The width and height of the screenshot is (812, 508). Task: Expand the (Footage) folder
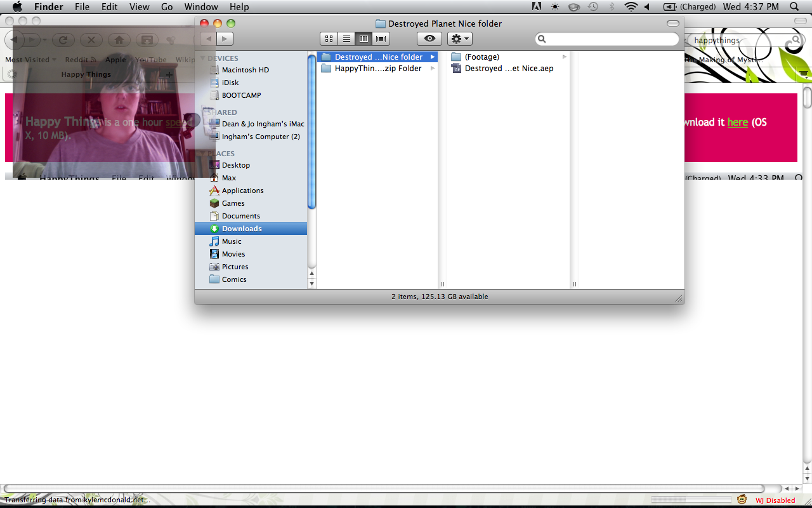click(481, 57)
